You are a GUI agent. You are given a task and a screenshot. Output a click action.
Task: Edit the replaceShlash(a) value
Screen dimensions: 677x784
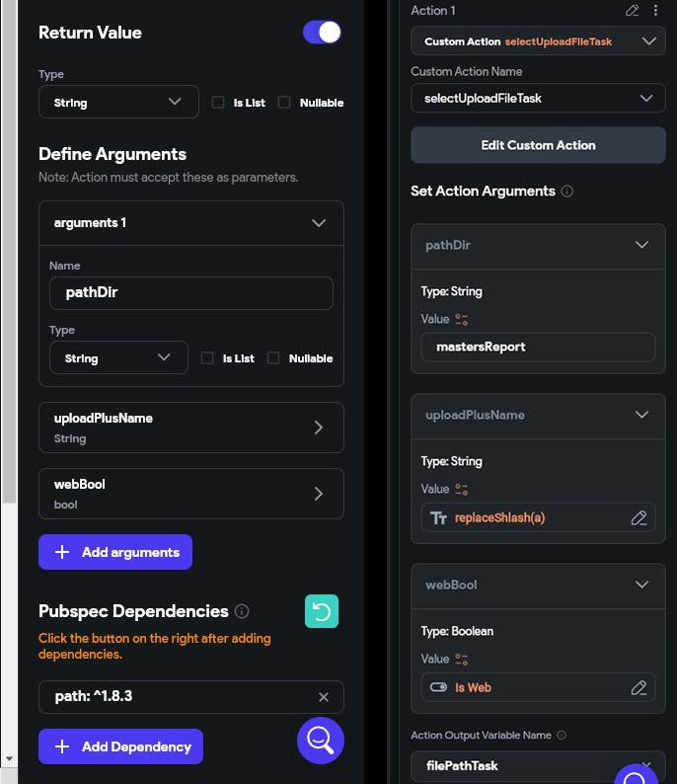point(639,517)
